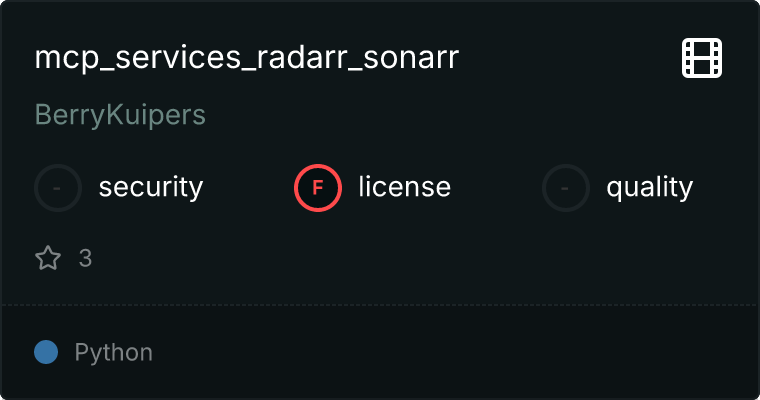Open the BerryKuipers author link
This screenshot has height=400, width=760.
[120, 115]
